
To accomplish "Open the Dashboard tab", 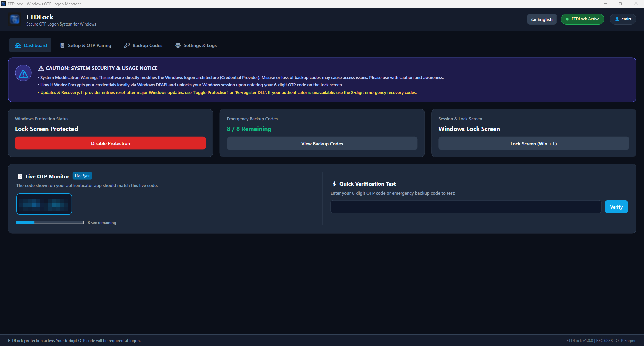I will (30, 45).
